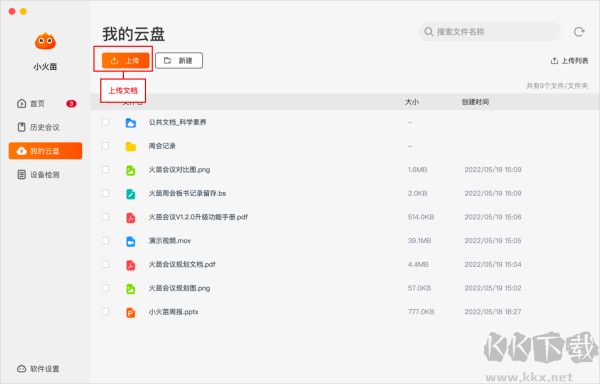Viewport: 600px width, 384px height.
Task: Tick checkbox for 演示视频.mov
Action: tap(105, 241)
